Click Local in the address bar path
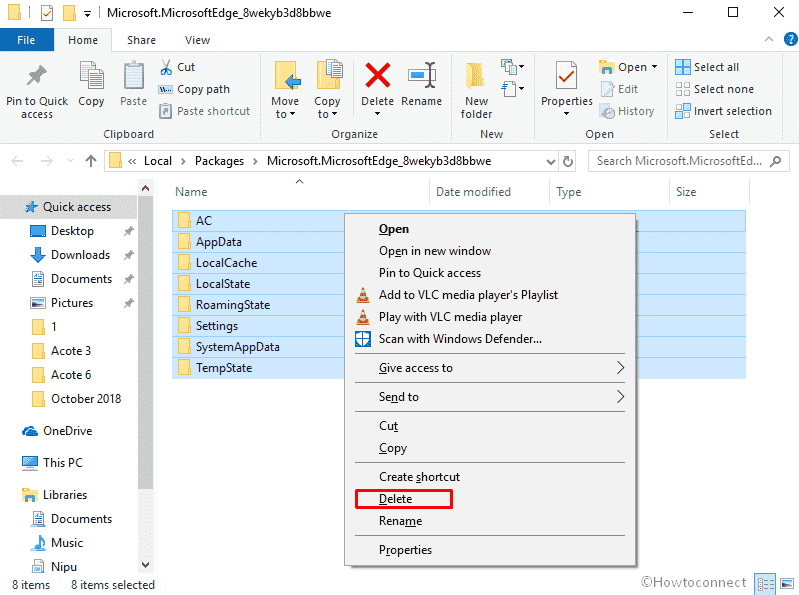The image size is (799, 595). [157, 161]
